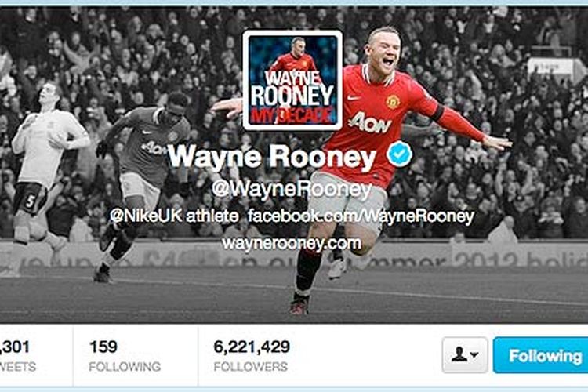Click the blue verified badge icon
The height and width of the screenshot is (392, 588).
point(399,154)
